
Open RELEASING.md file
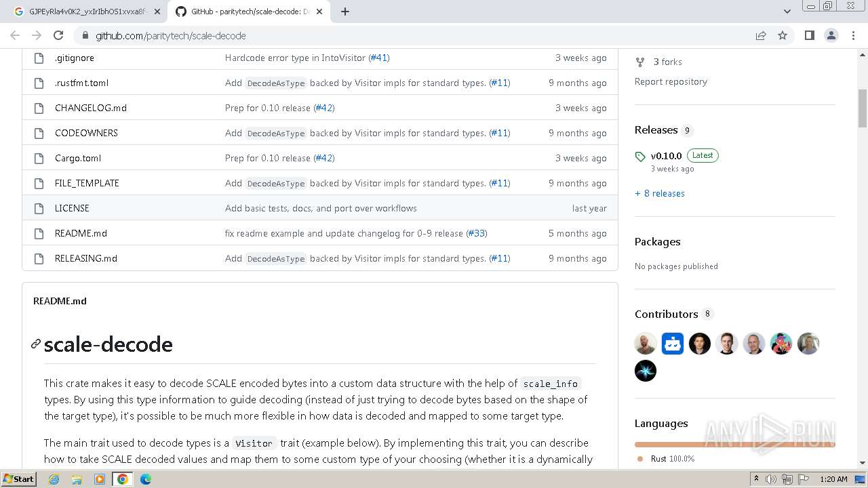coord(86,258)
